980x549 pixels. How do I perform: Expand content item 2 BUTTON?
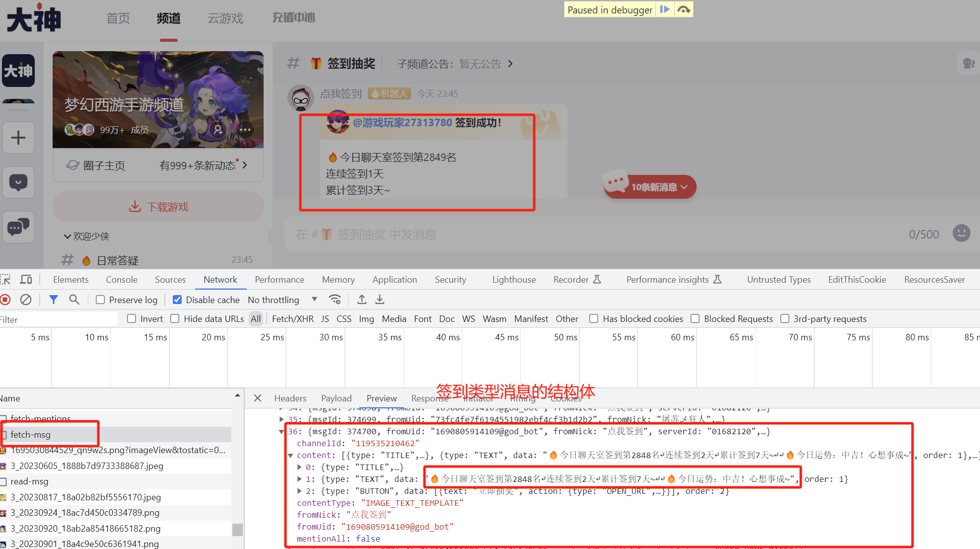click(x=299, y=491)
